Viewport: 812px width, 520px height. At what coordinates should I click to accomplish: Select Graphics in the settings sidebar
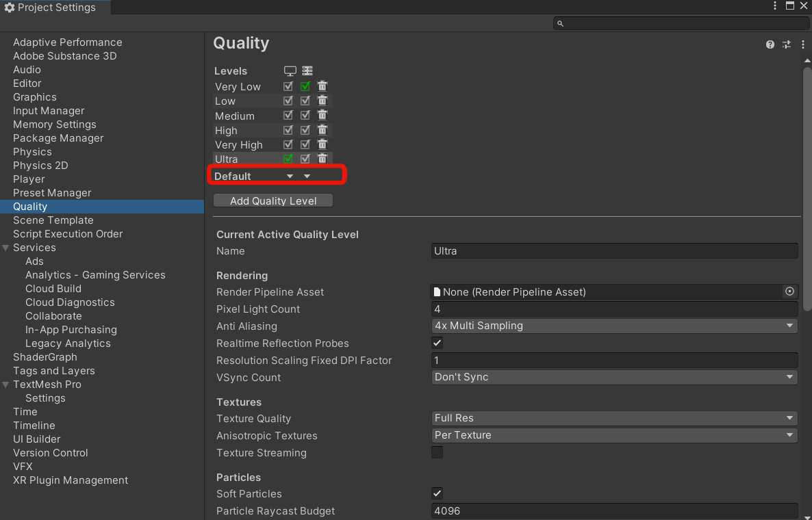35,97
